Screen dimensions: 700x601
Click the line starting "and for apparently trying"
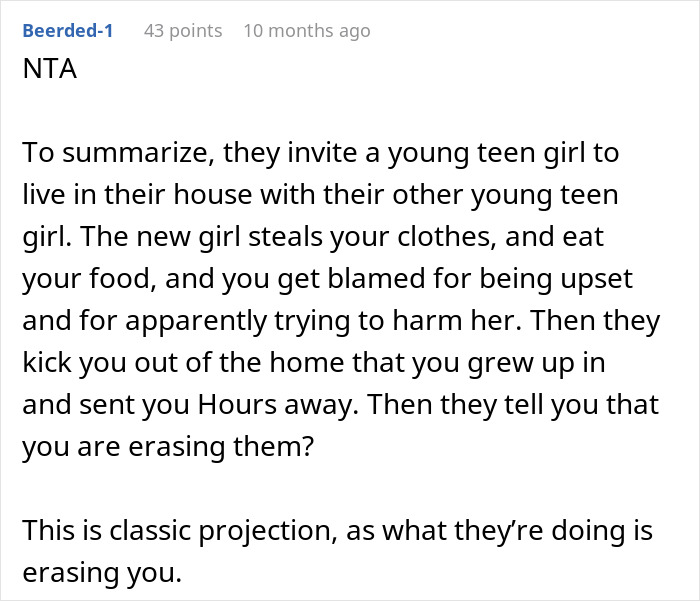[341, 322]
